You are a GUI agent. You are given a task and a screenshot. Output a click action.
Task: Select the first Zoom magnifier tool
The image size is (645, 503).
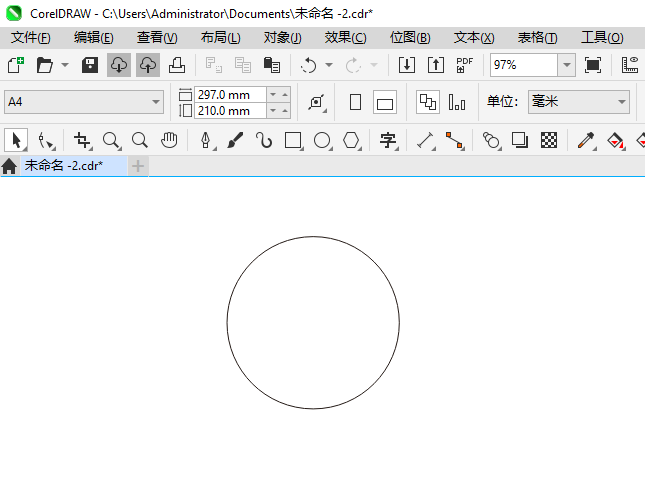[111, 140]
